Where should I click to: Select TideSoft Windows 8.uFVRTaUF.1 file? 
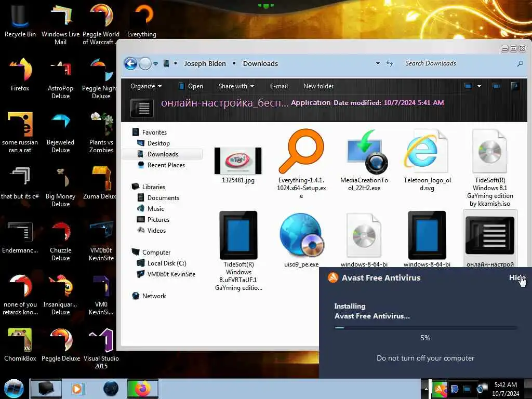(238, 251)
